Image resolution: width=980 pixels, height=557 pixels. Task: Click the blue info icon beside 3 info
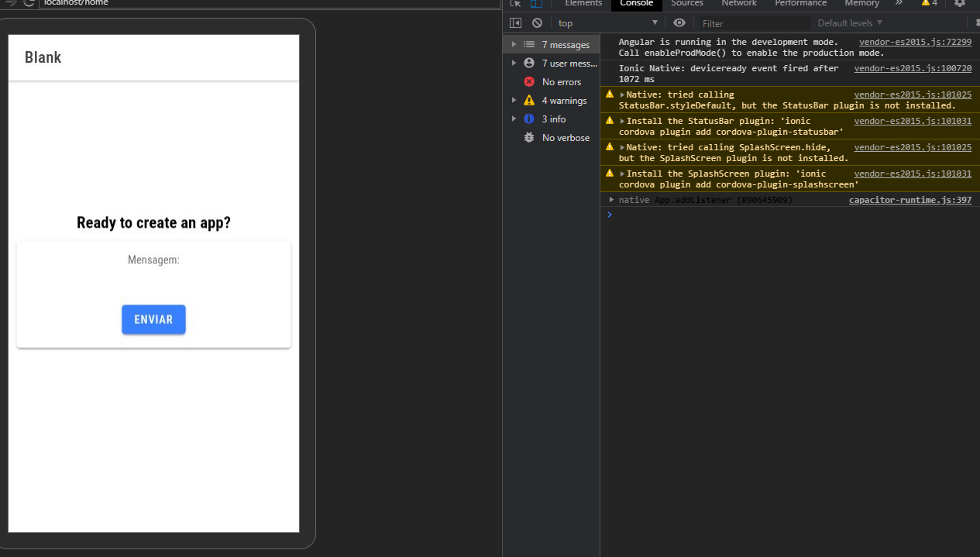tap(529, 119)
